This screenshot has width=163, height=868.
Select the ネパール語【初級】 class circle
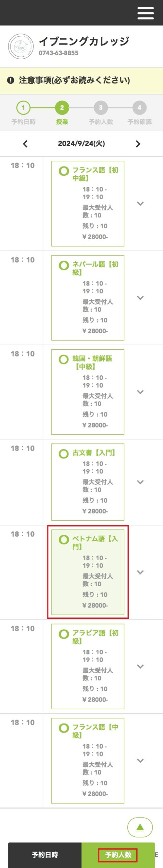(64, 265)
